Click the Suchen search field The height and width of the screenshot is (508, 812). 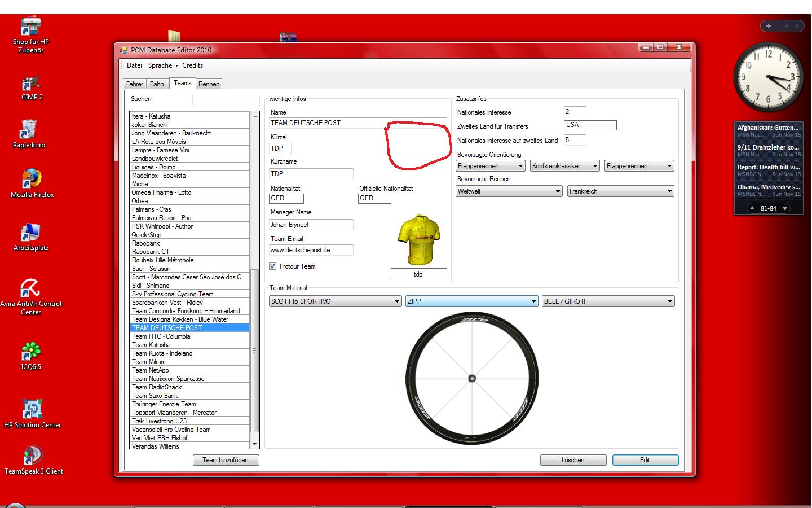click(x=226, y=100)
